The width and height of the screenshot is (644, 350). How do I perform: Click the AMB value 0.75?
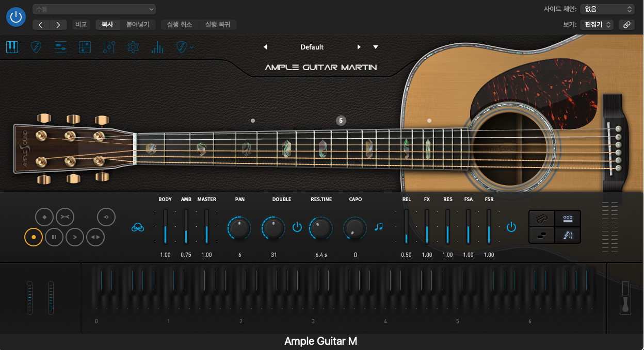click(x=186, y=255)
